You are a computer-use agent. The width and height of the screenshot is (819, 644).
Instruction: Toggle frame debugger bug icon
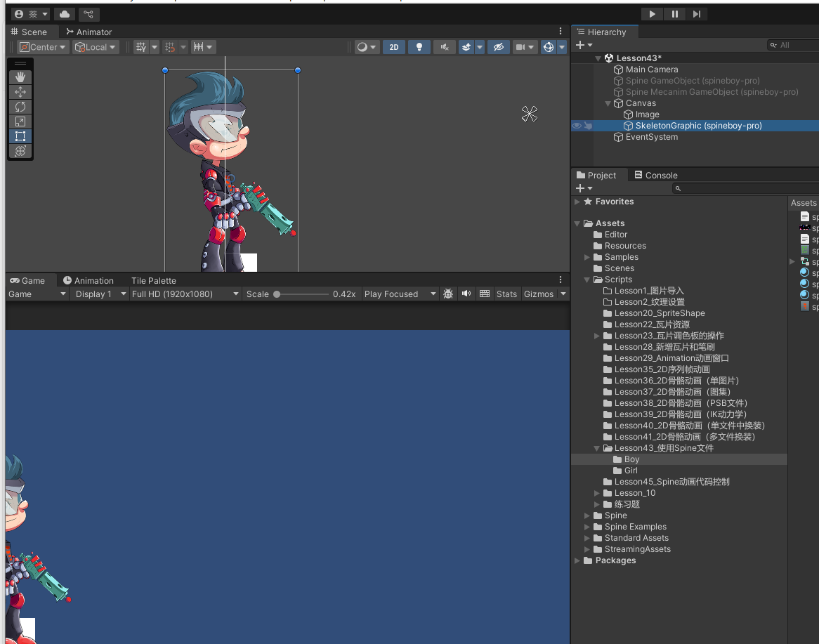[448, 294]
